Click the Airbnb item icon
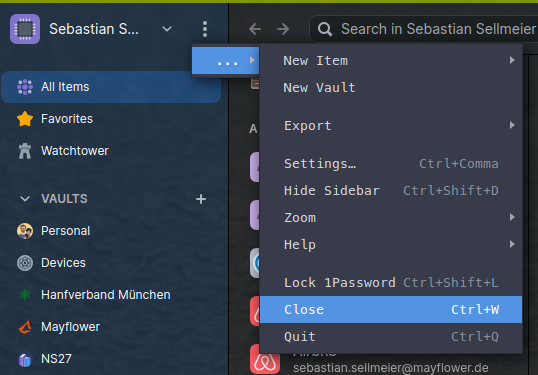This screenshot has height=375, width=538. coord(265,360)
